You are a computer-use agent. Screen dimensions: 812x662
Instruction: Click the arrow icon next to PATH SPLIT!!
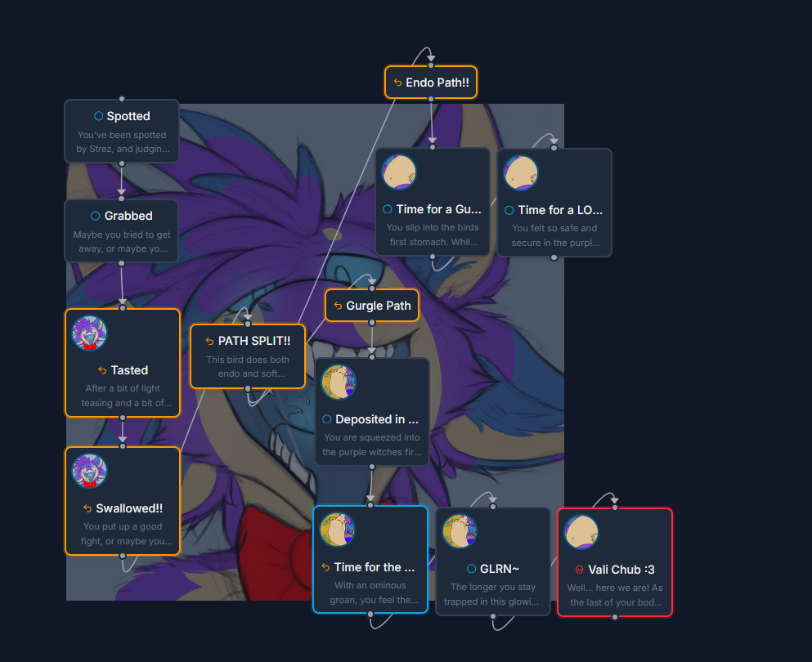click(210, 341)
